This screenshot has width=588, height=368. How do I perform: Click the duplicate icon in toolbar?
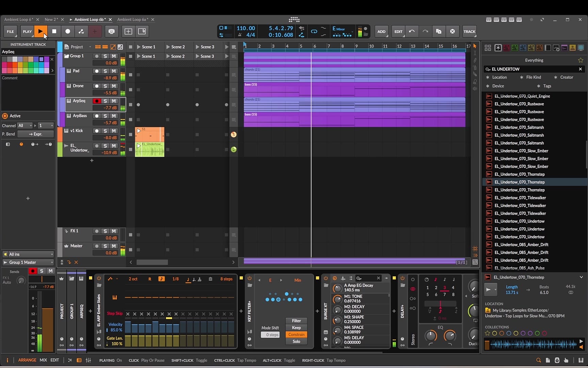pyautogui.click(x=439, y=31)
